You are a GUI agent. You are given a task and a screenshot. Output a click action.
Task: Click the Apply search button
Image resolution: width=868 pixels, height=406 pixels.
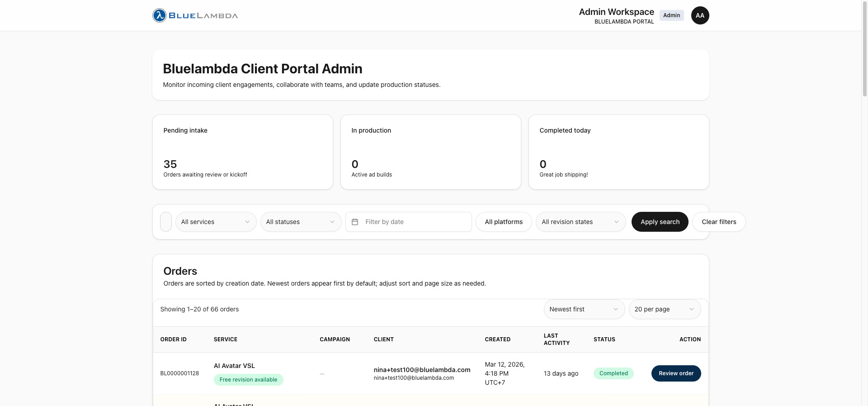pyautogui.click(x=660, y=222)
